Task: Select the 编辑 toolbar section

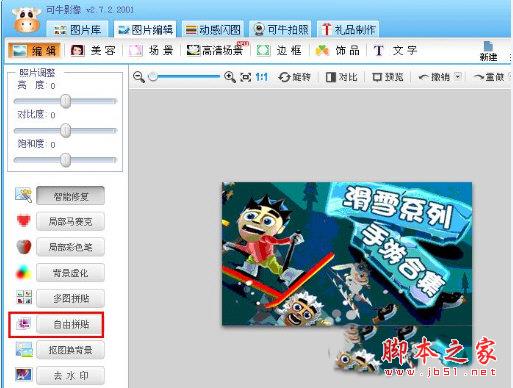Action: click(x=34, y=51)
